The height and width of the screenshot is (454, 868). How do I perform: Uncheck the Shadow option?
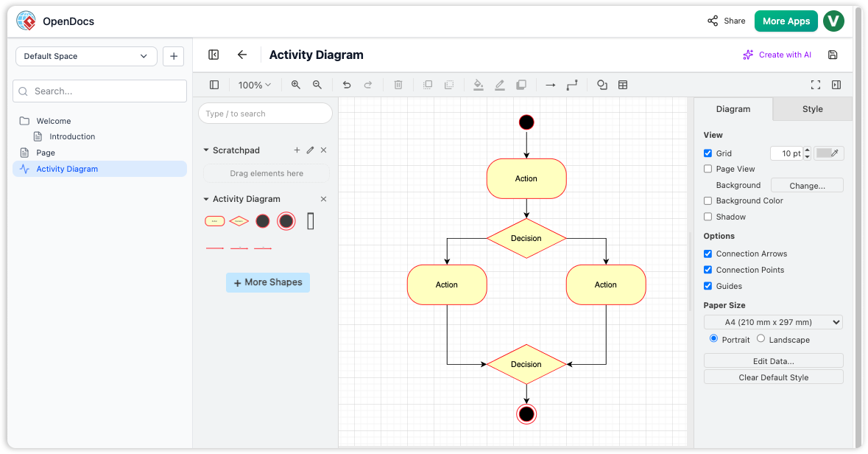click(x=708, y=216)
